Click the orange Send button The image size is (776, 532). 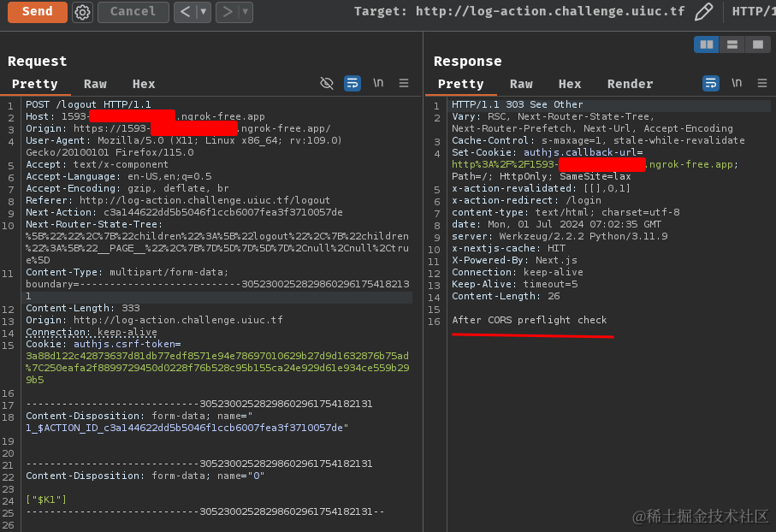[x=37, y=11]
